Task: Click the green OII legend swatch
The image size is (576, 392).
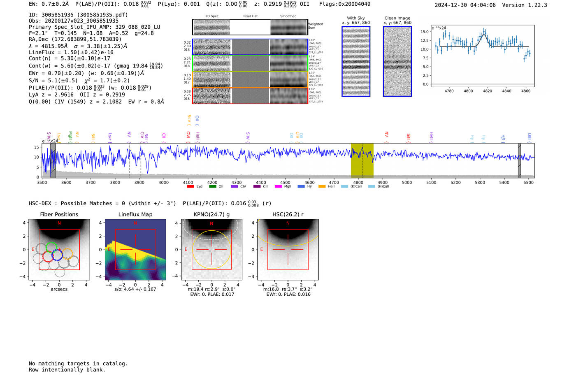Action: (212, 187)
